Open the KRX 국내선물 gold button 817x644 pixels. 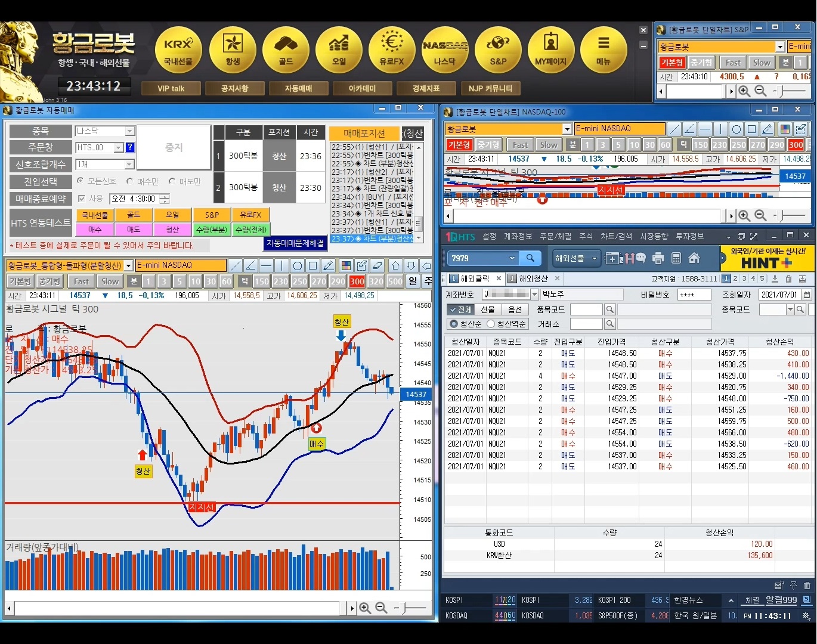[178, 50]
